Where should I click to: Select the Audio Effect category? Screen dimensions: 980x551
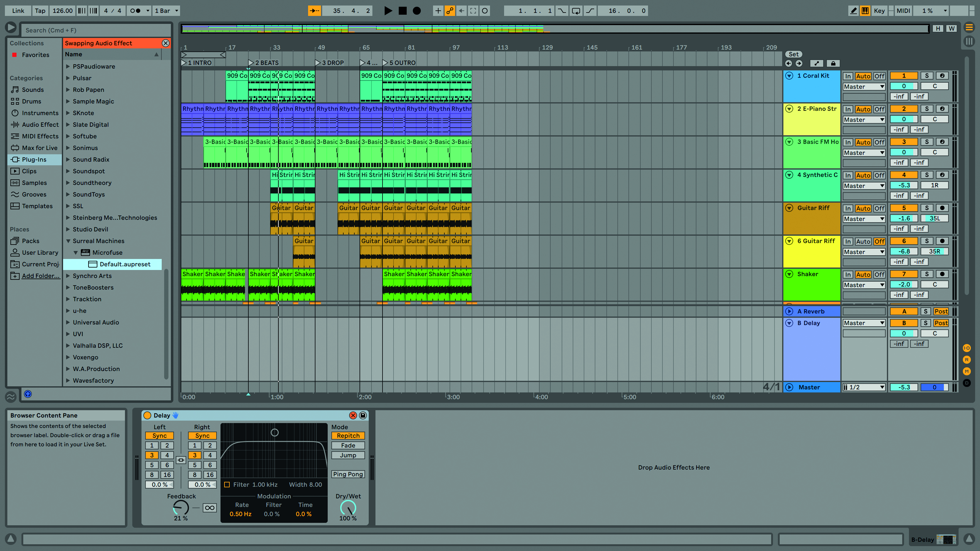tap(35, 124)
